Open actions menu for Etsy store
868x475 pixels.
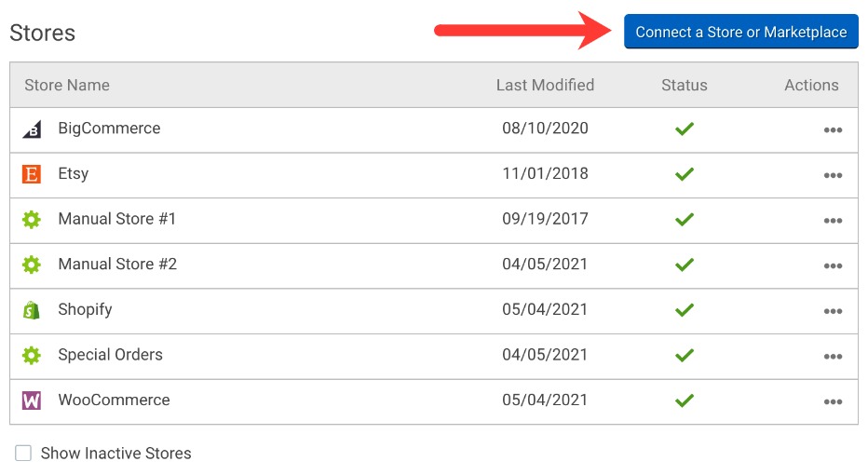click(833, 175)
